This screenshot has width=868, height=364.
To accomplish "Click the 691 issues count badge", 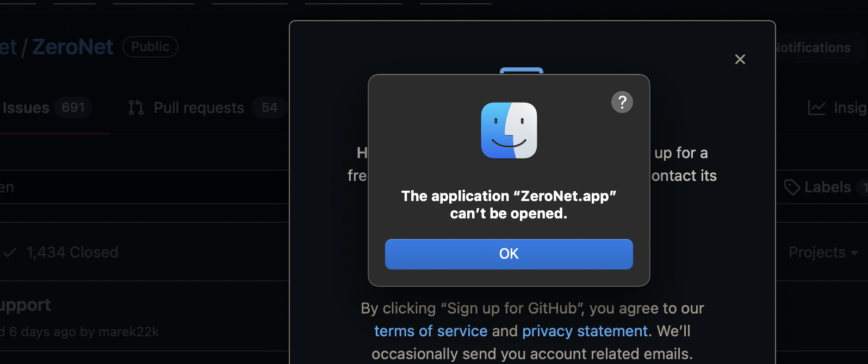I will [x=73, y=108].
